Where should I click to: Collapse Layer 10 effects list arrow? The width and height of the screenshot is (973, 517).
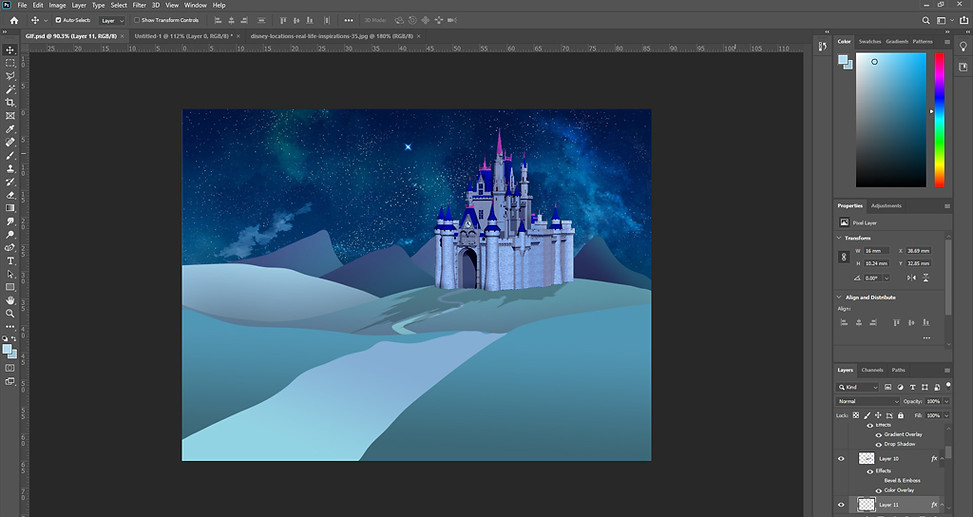pos(942,459)
